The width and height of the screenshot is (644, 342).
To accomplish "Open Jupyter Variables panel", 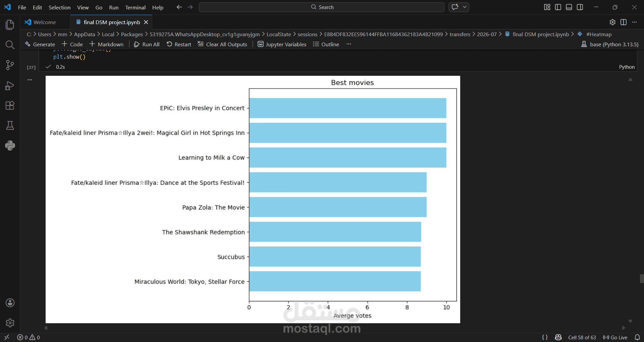I will point(282,44).
